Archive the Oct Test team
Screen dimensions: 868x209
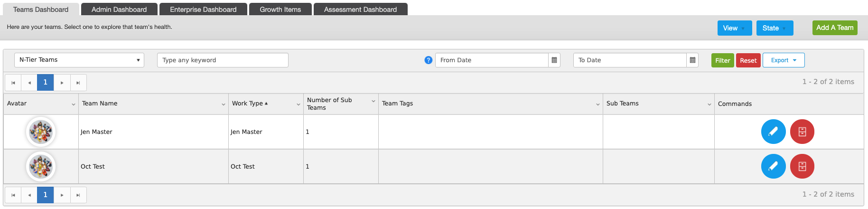coord(802,166)
